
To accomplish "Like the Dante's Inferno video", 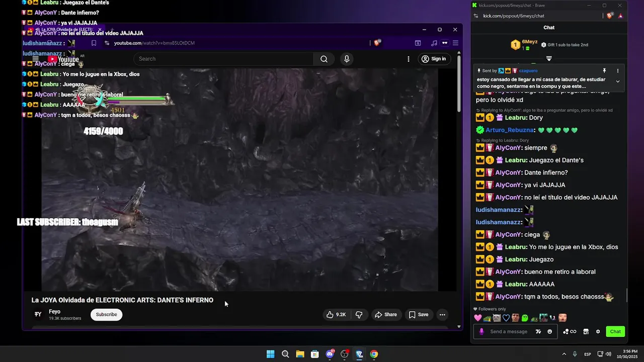I will [336, 315].
